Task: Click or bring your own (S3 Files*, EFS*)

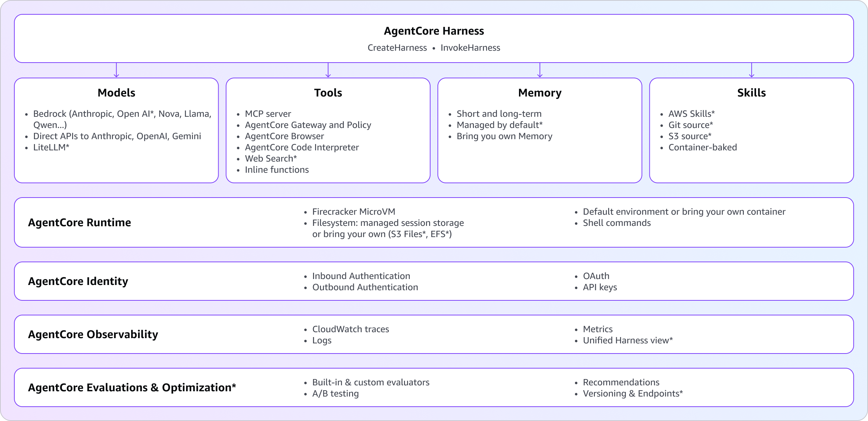Action: (x=382, y=234)
